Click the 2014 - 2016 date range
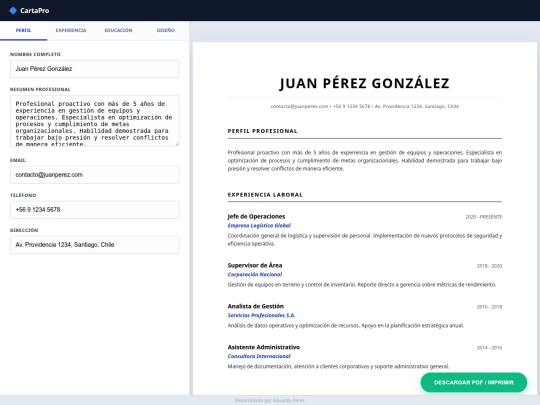 coord(489,348)
